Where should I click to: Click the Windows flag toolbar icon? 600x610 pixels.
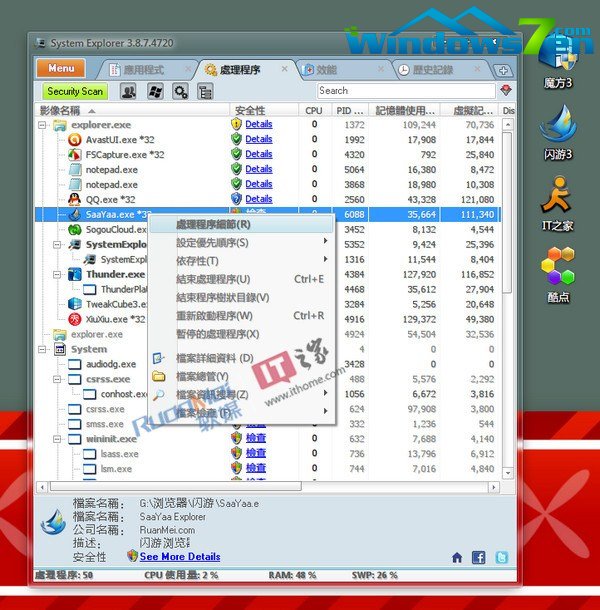pyautogui.click(x=154, y=91)
